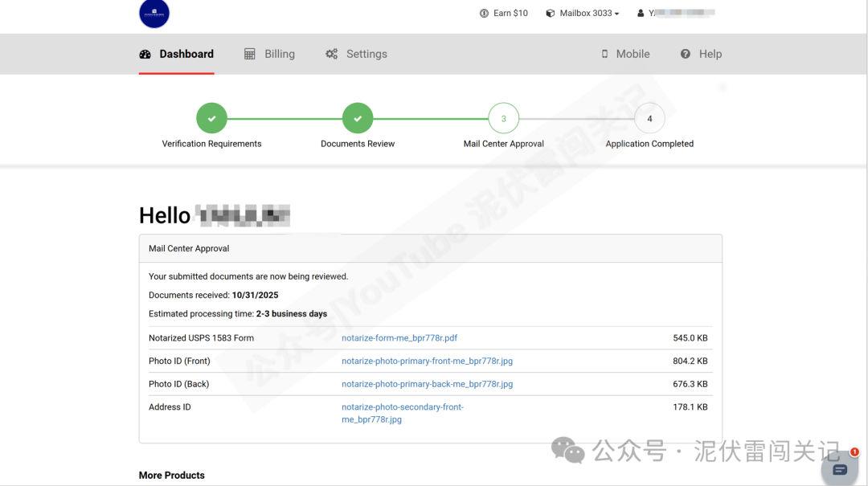The image size is (868, 486).
Task: Click the round company logo at top
Action: coord(154,13)
